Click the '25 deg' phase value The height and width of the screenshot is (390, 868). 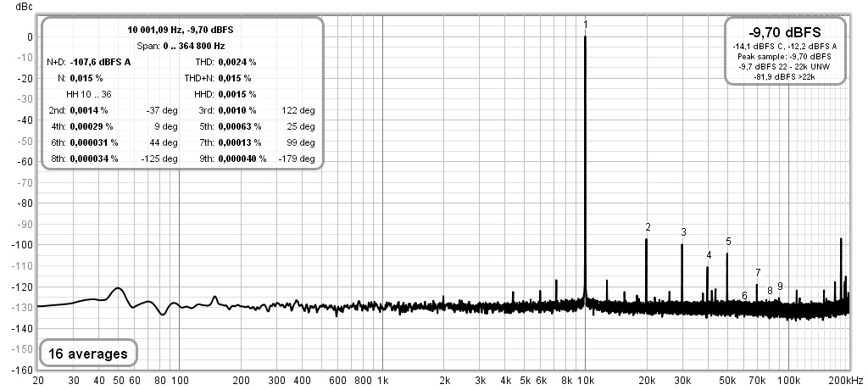[x=301, y=126]
